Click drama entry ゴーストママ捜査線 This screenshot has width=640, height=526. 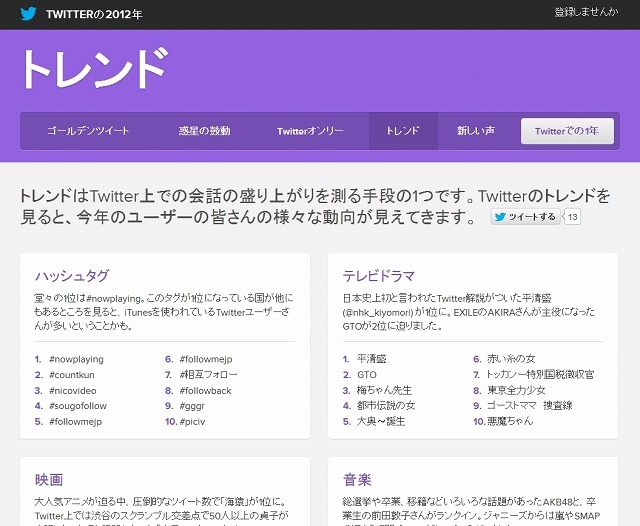[529, 406]
